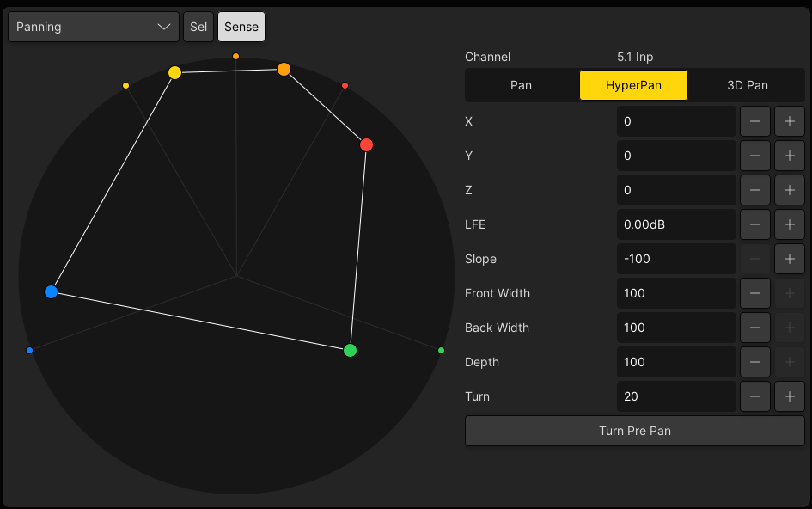Select the HyperPan tab
812x509 pixels.
pyautogui.click(x=633, y=85)
